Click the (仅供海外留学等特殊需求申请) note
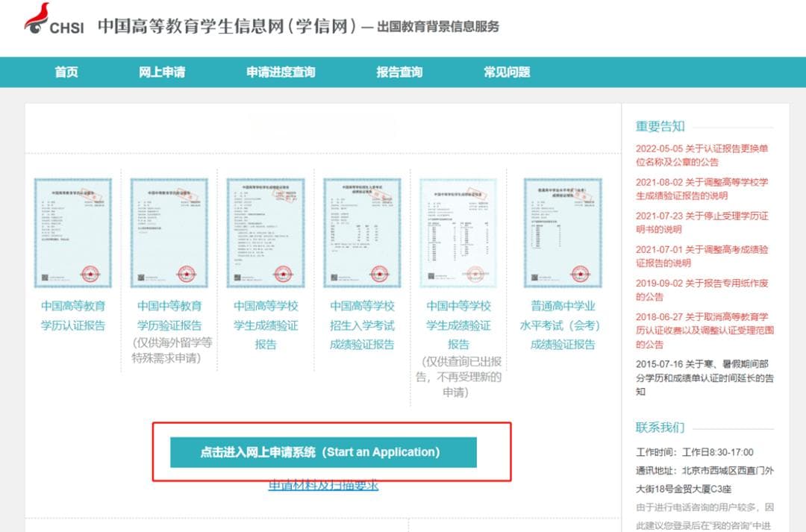This screenshot has width=806, height=532. click(x=172, y=350)
